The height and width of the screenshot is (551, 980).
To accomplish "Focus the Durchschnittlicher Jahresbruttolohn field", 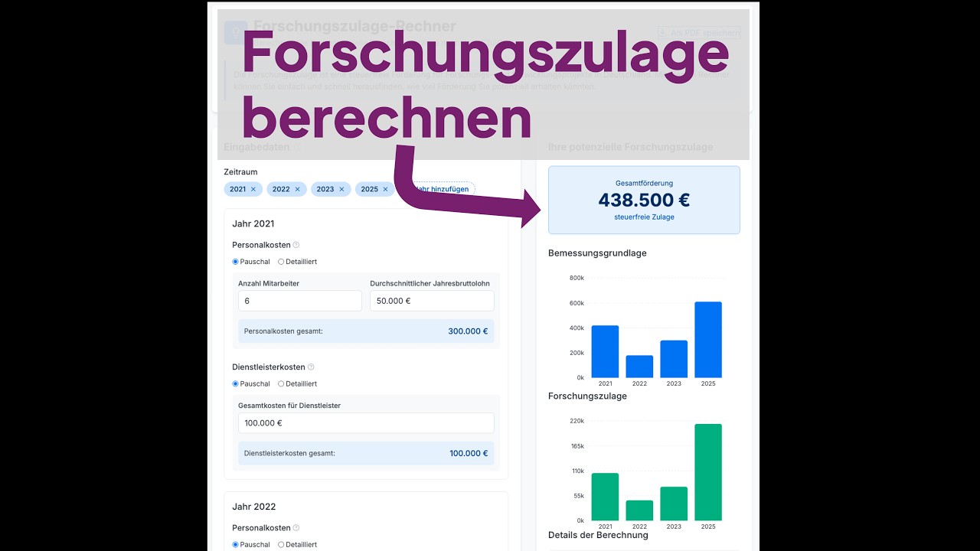I will click(x=432, y=301).
